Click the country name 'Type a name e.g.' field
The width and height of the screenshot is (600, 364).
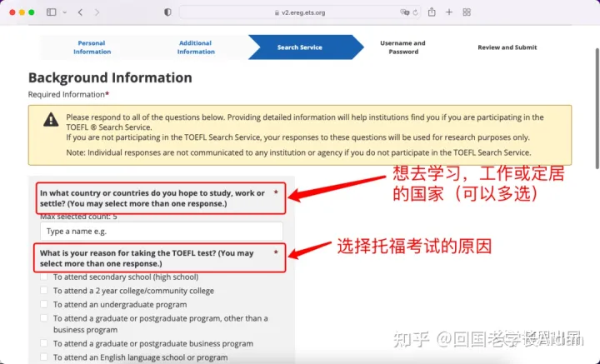(x=162, y=232)
